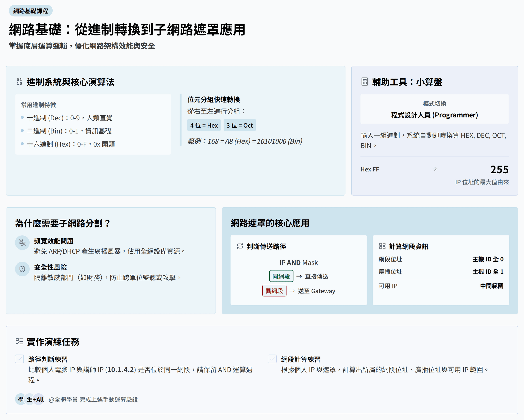Click the binary digits icon beside 進制系統與核心演算法
This screenshot has width=524, height=420.
point(19,82)
